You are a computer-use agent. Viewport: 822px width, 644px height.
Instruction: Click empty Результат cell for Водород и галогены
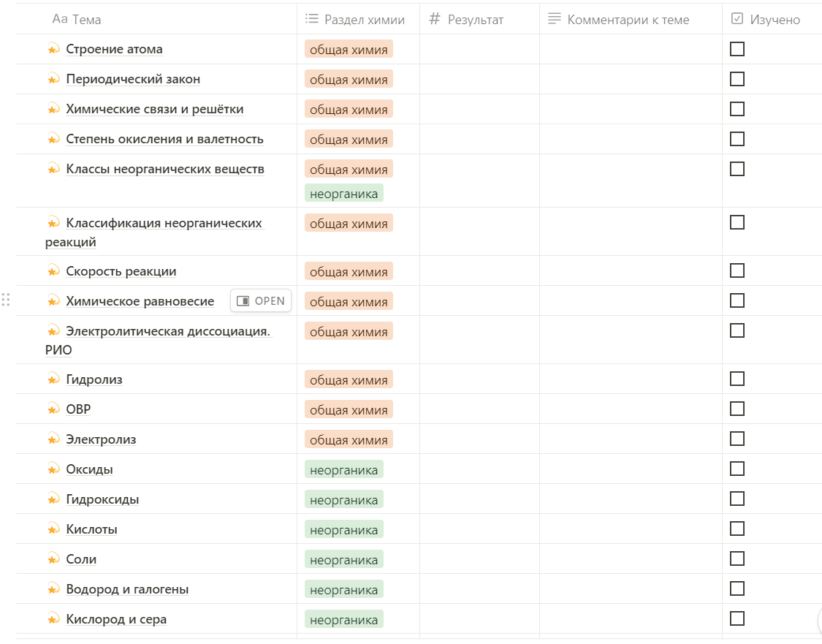click(x=479, y=588)
